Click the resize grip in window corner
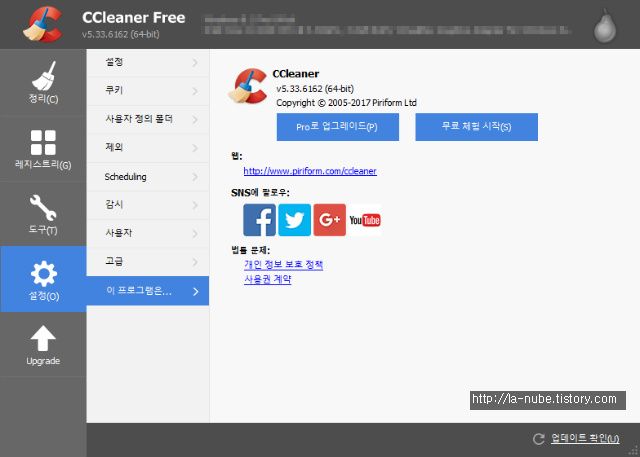640x457 pixels. tap(634, 451)
